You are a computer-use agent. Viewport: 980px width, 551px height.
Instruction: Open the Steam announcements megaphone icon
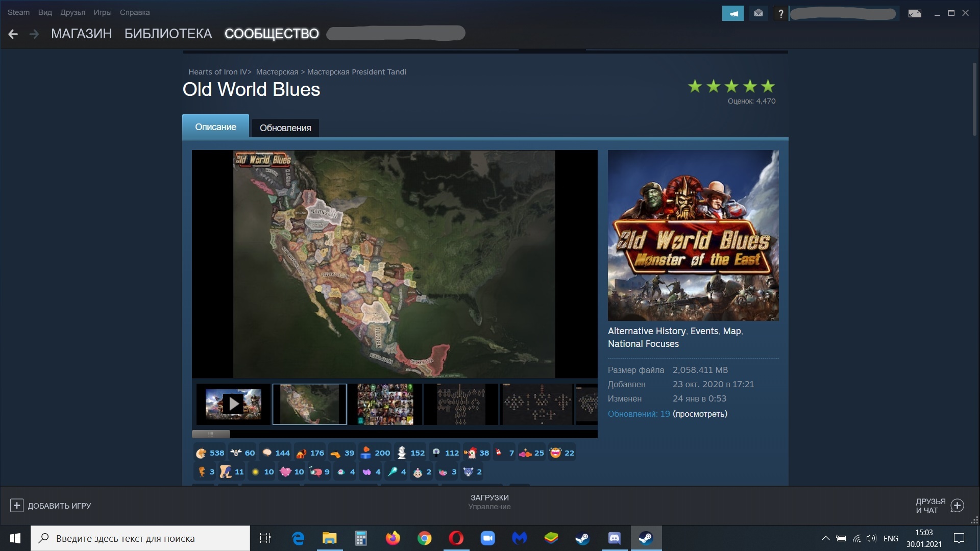point(732,13)
